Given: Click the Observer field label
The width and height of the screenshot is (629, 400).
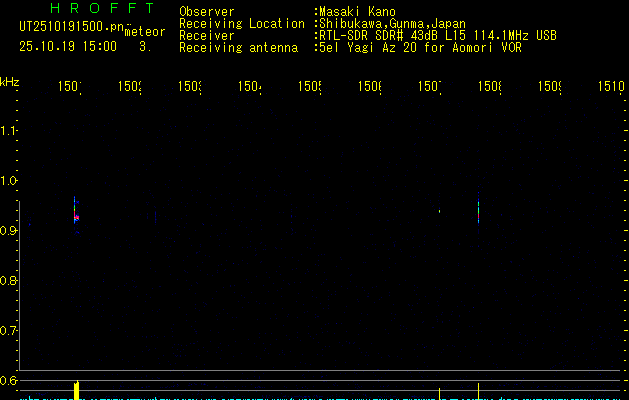Looking at the screenshot, I should (207, 12).
